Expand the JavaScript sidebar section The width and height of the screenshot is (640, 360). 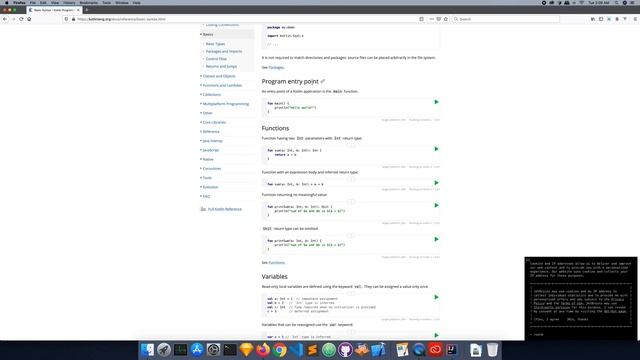211,150
